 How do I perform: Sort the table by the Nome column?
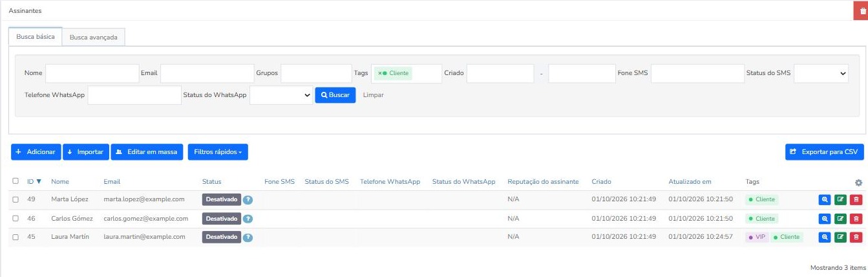coord(60,182)
